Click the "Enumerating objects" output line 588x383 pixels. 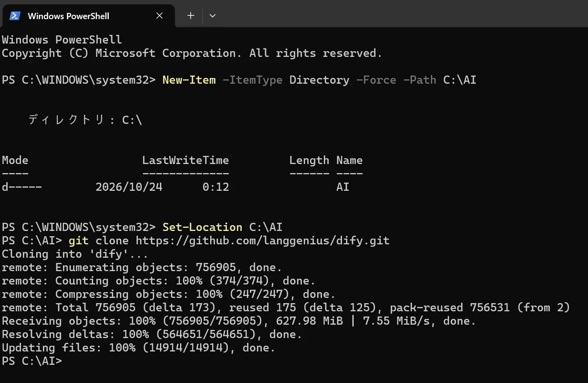point(142,267)
